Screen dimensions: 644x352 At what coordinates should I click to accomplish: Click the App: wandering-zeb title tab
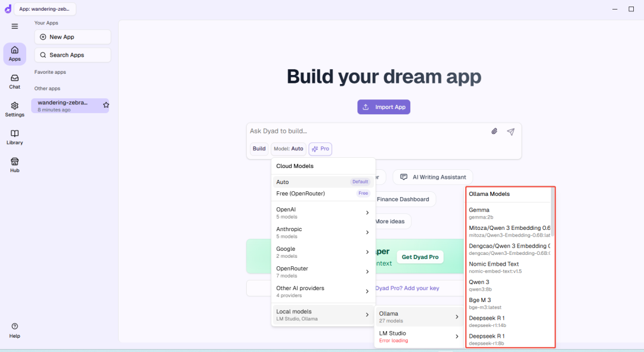(x=45, y=8)
